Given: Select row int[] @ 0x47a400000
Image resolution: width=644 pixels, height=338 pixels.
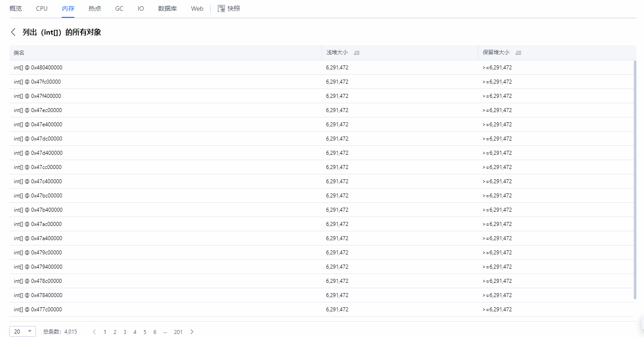Looking at the screenshot, I should click(321, 238).
